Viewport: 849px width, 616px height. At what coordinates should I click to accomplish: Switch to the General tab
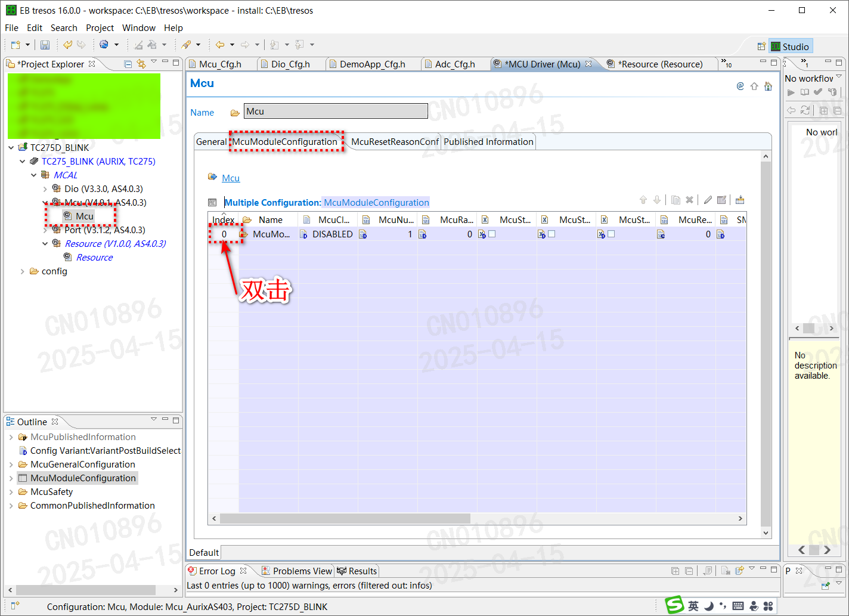tap(211, 142)
